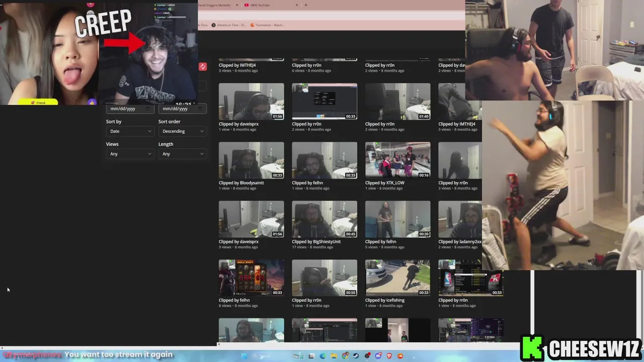Play the 00:33 NBA 2K clip by rr0n

471,278
